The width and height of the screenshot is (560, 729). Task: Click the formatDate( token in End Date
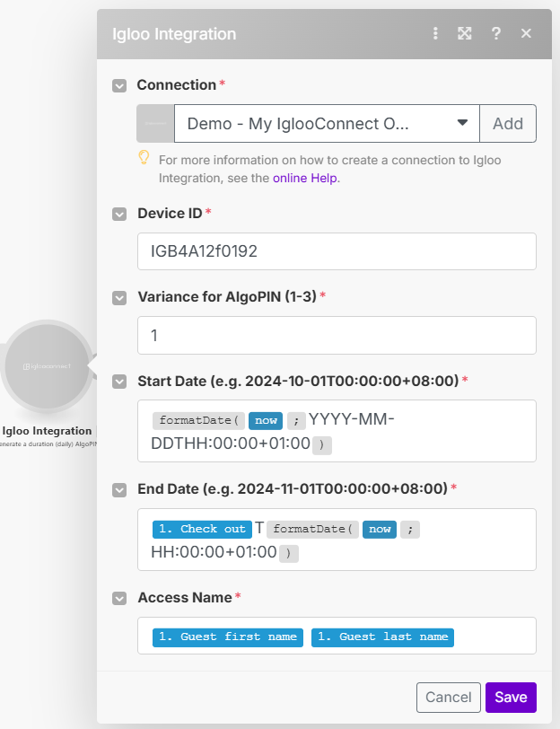point(313,529)
